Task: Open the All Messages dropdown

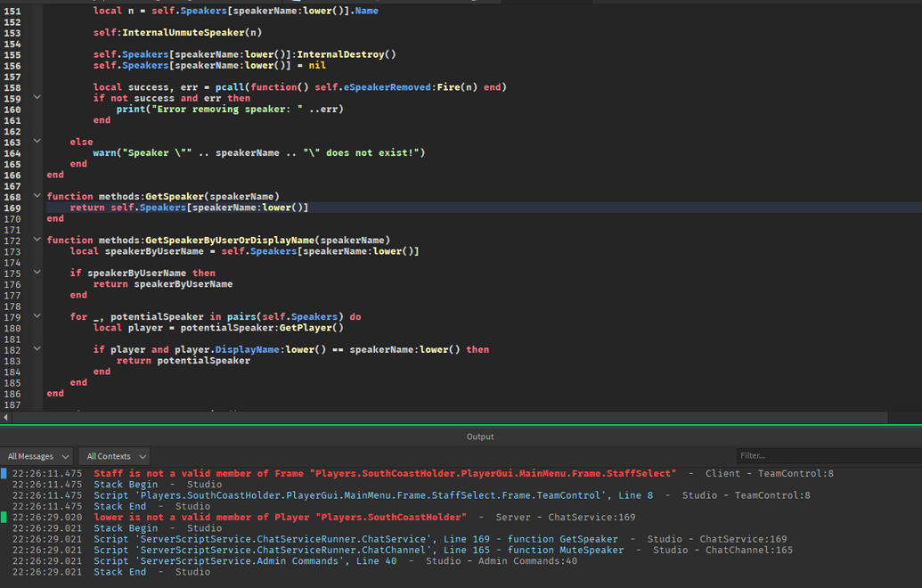Action: [36, 455]
